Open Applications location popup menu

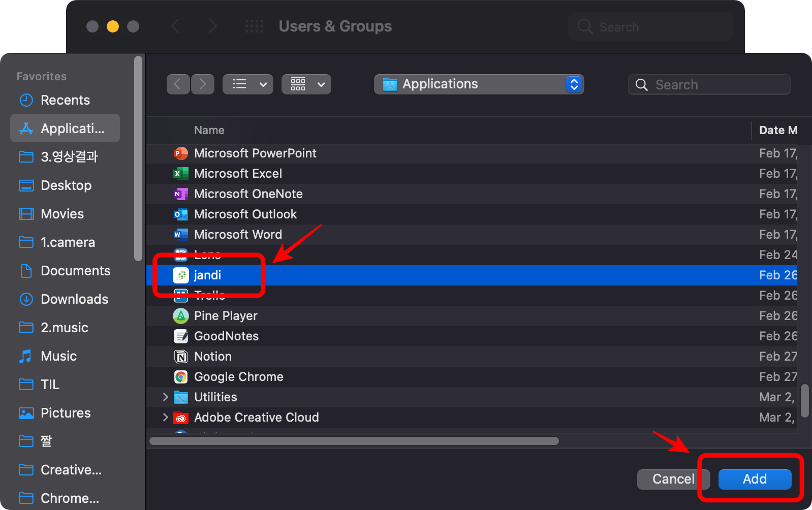(x=479, y=84)
